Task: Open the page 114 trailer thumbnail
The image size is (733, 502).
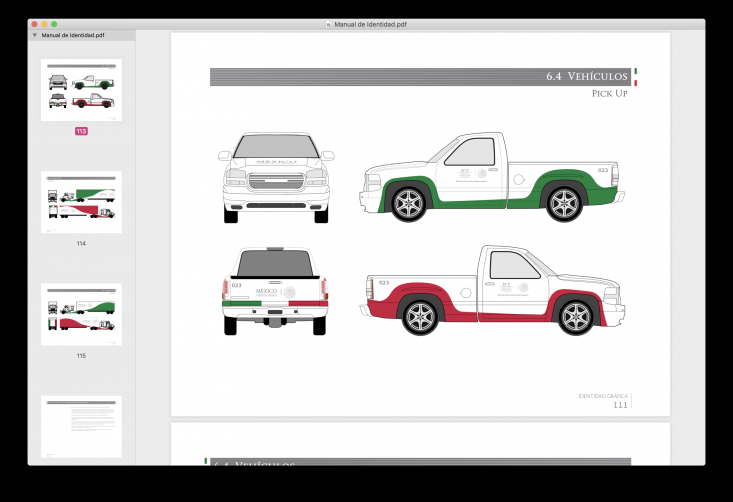Action: (x=81, y=202)
